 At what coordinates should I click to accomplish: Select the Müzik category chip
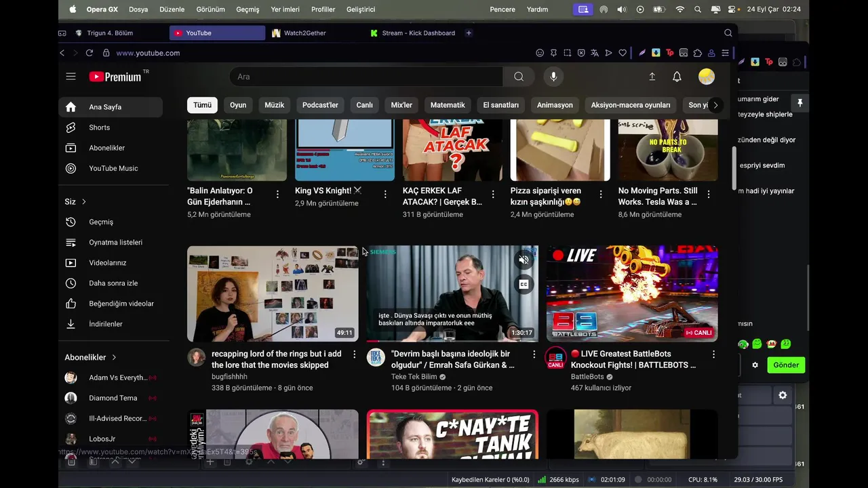coord(275,105)
